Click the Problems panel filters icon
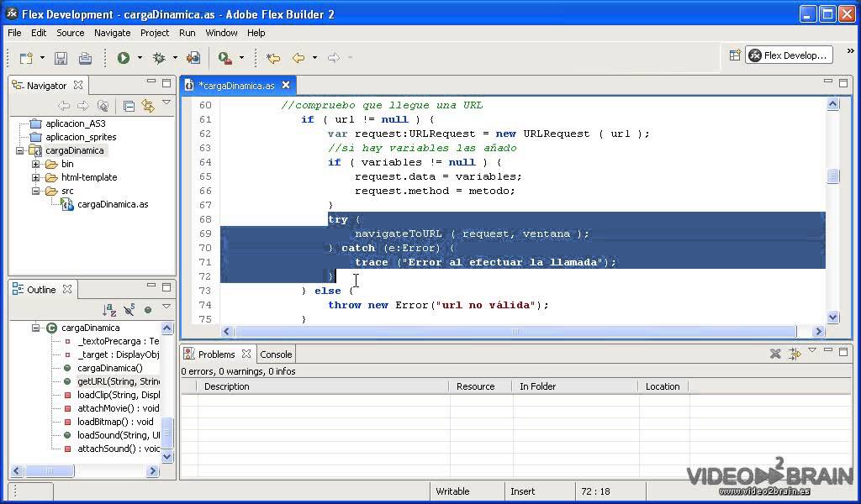This screenshot has width=861, height=504. click(x=795, y=354)
